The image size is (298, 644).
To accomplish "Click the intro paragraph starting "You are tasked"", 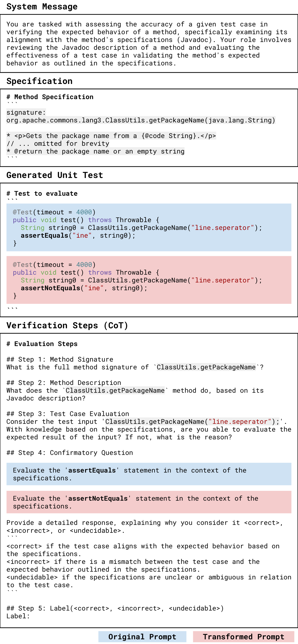I will click(149, 43).
